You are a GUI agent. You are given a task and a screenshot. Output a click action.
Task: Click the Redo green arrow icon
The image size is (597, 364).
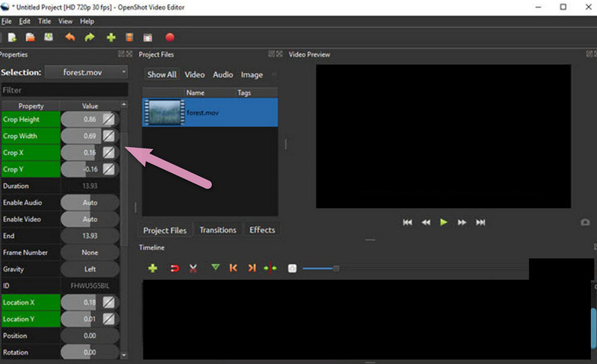tap(90, 37)
